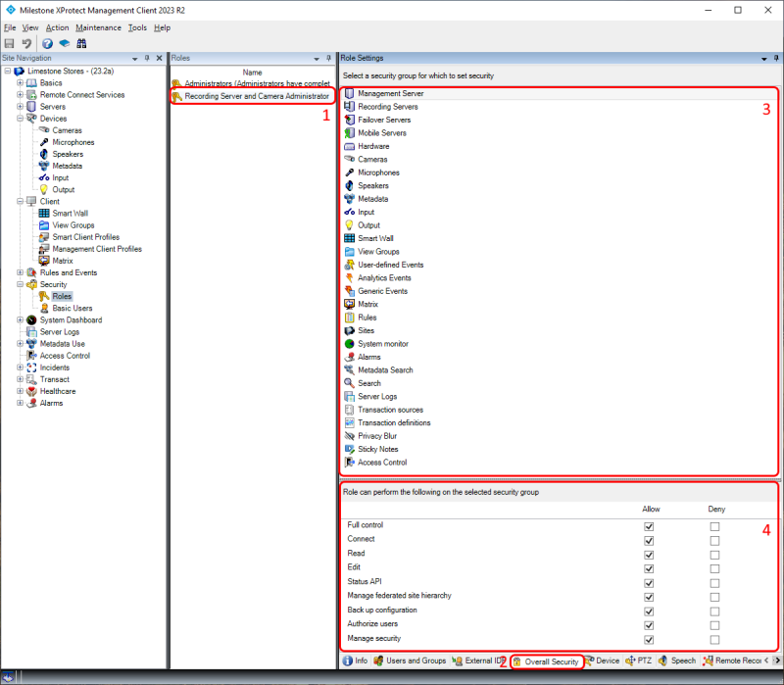
Task: Click the Name column header in Roles
Action: (x=252, y=73)
